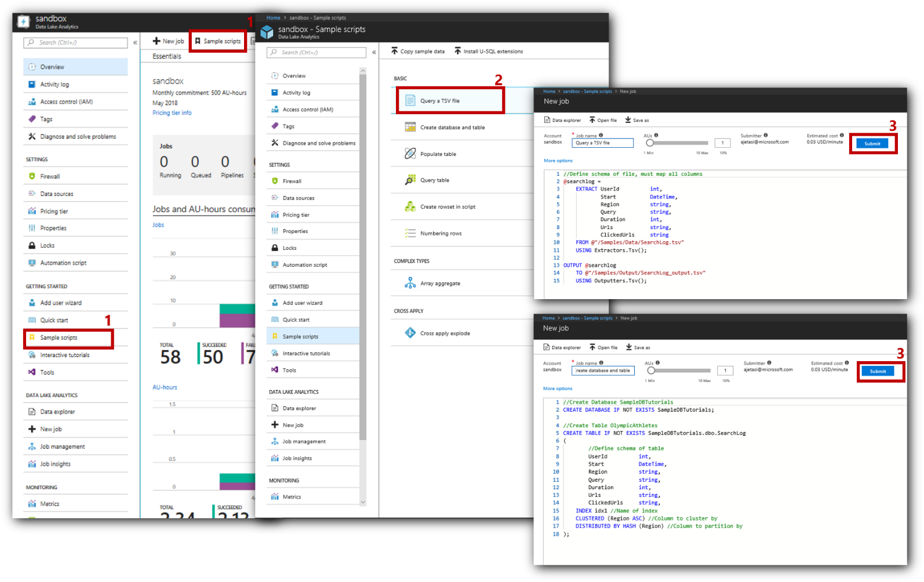
Task: Click Data explorer in upper New job toolbar
Action: pos(562,121)
